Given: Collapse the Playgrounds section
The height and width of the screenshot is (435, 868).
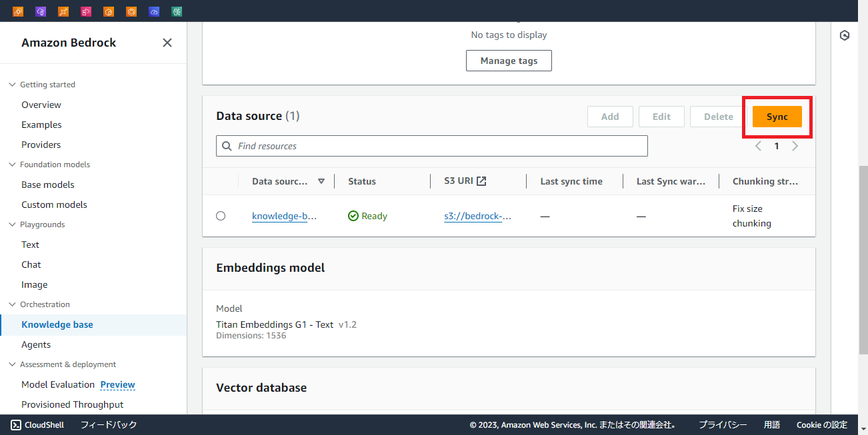Looking at the screenshot, I should [11, 224].
